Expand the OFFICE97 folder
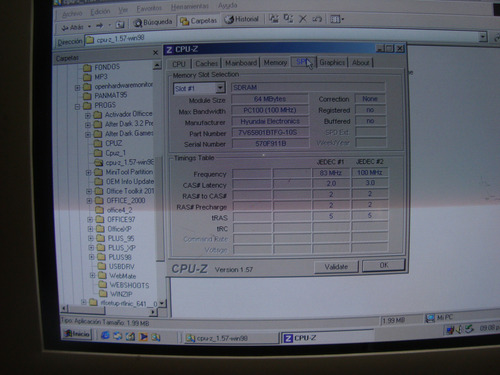This screenshot has height=375, width=500. 90,220
